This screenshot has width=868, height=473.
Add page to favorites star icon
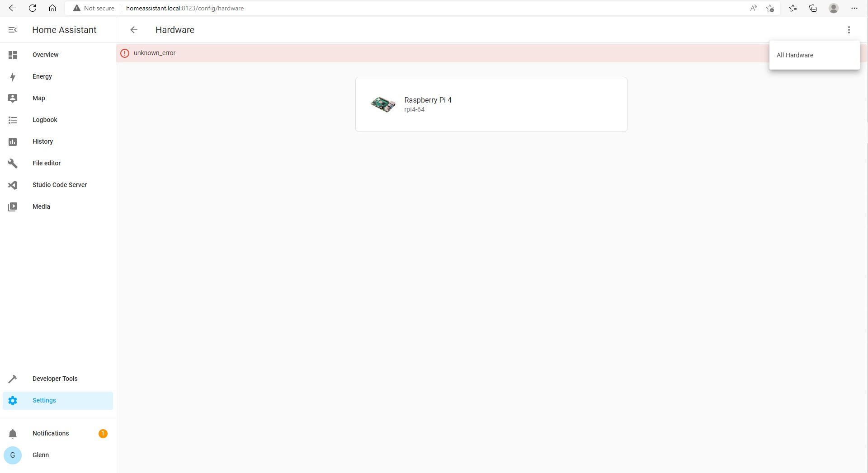point(770,8)
